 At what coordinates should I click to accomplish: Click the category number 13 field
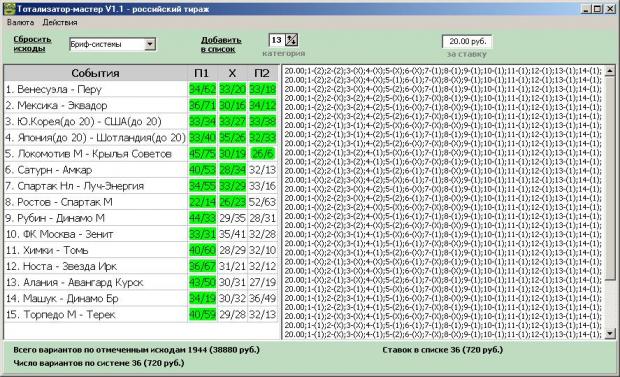[277, 40]
